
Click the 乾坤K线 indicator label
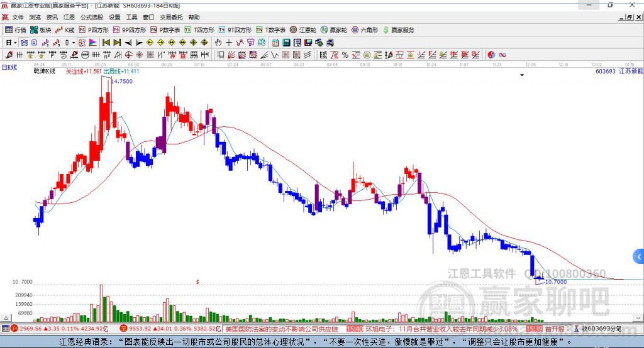(x=45, y=72)
